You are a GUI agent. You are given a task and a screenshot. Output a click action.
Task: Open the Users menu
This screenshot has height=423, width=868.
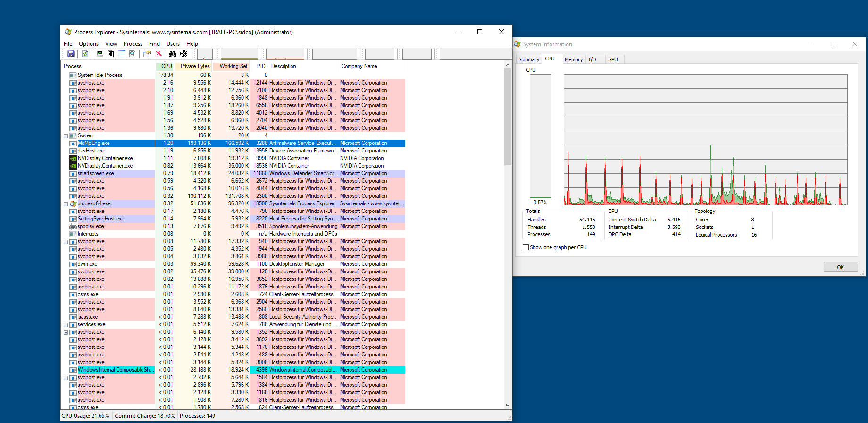[173, 44]
